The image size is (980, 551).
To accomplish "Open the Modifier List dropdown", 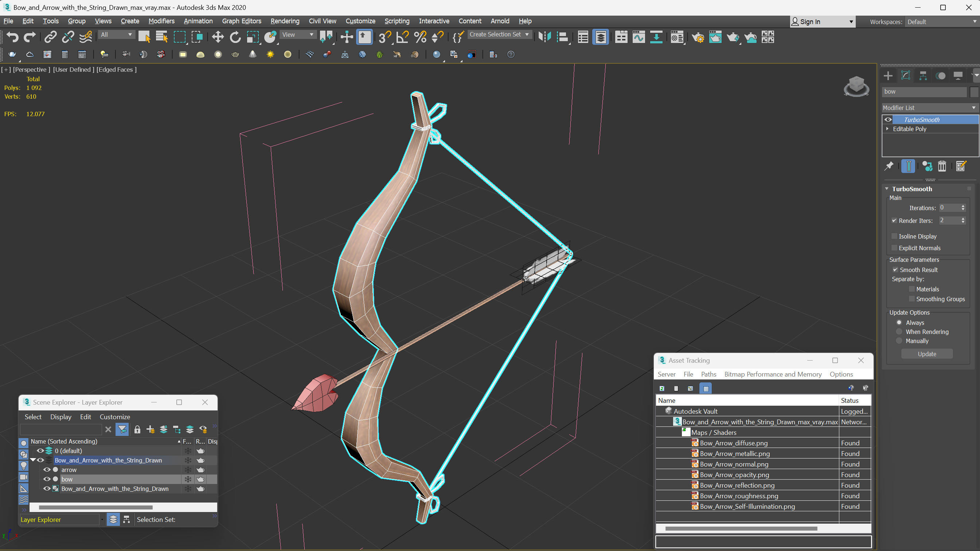I will [930, 107].
